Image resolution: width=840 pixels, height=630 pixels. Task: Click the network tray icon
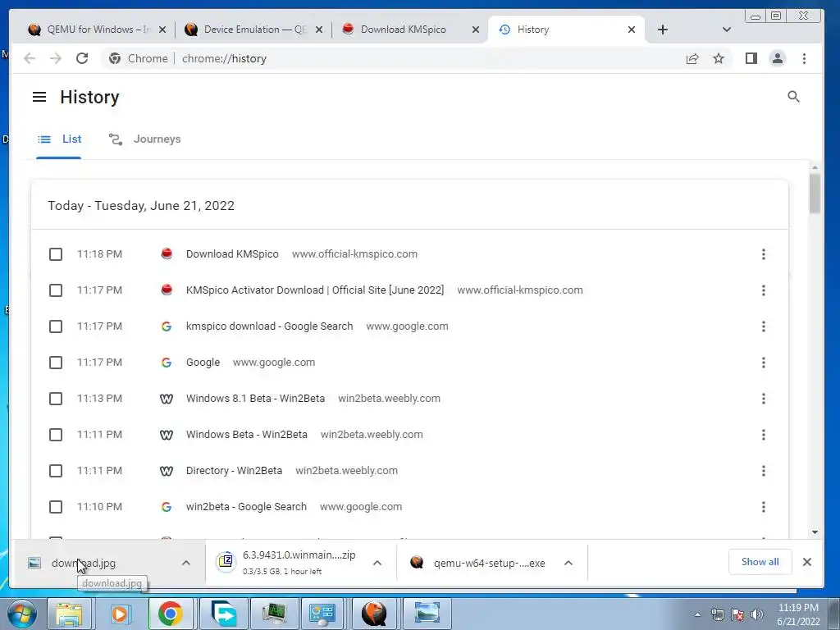point(717,614)
